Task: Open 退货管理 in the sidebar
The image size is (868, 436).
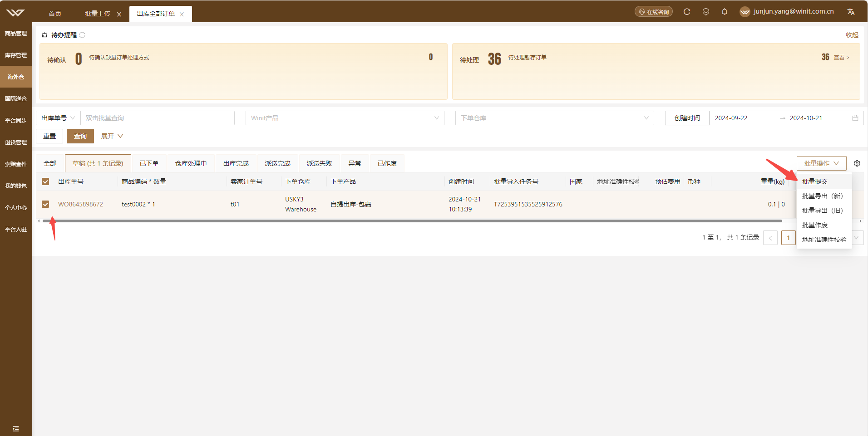Action: point(16,142)
